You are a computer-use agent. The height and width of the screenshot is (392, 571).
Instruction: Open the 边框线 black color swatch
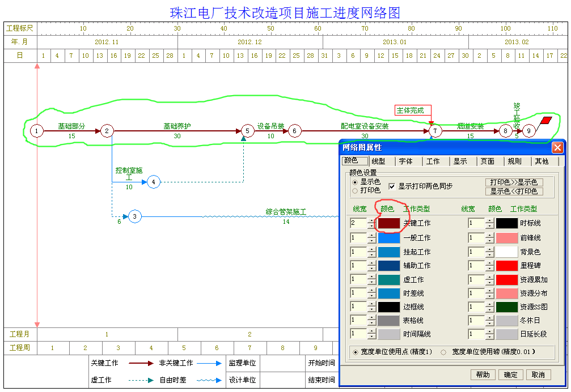(x=389, y=307)
